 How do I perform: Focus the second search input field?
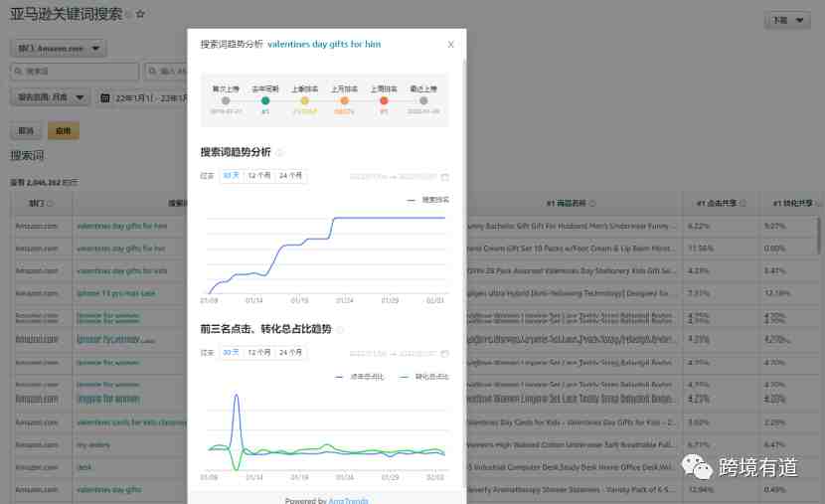coord(166,71)
